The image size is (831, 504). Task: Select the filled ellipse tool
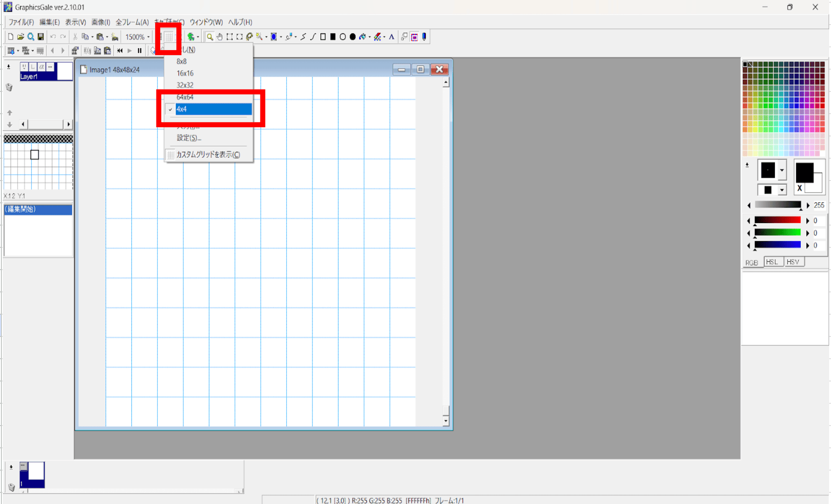click(x=352, y=37)
